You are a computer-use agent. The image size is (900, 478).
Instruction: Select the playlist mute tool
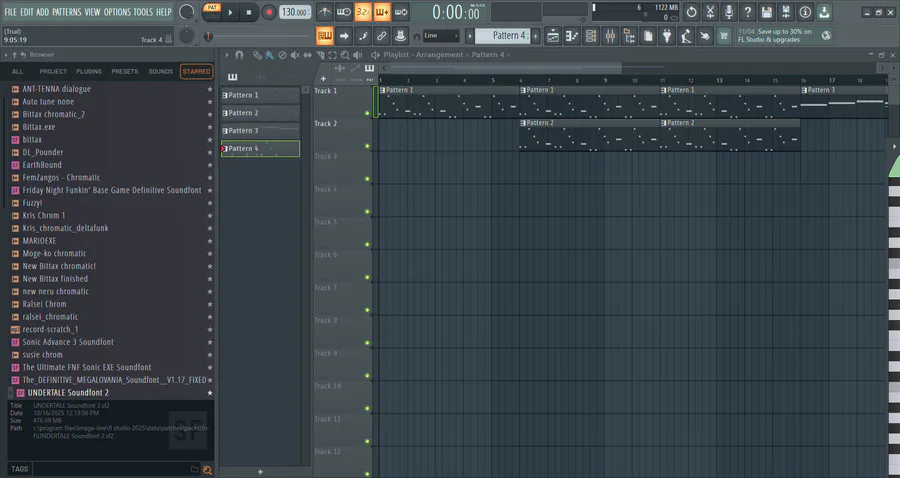(x=294, y=55)
